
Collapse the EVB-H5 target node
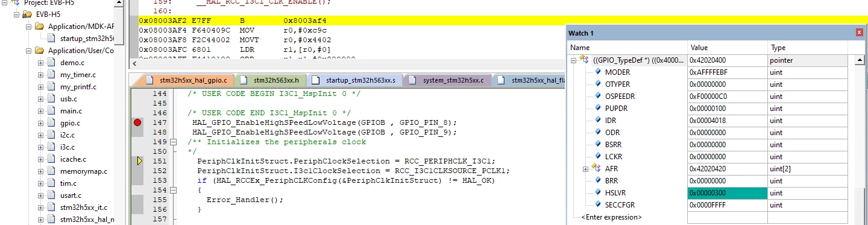point(16,14)
